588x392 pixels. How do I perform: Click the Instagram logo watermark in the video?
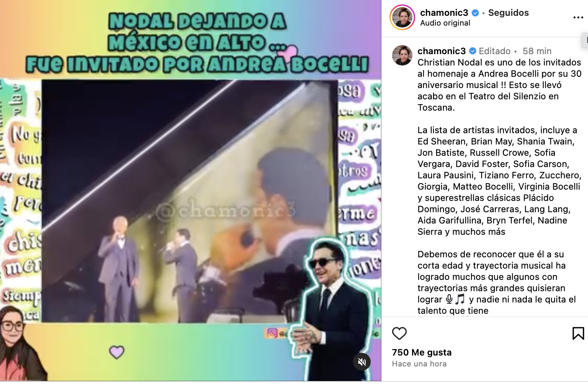272,333
